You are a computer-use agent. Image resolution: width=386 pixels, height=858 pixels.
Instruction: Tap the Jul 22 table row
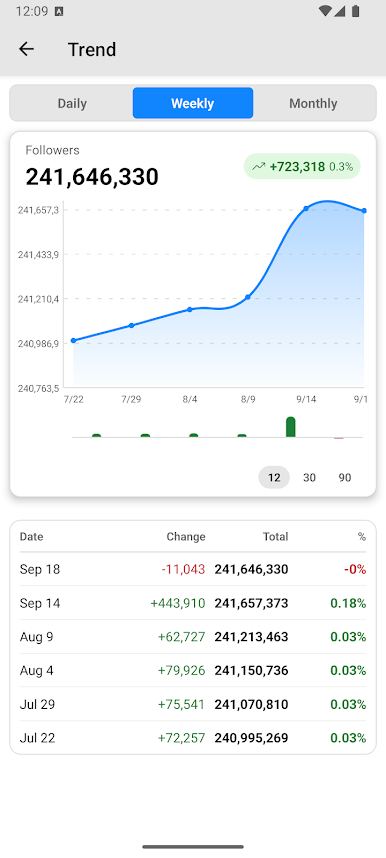pyautogui.click(x=193, y=738)
